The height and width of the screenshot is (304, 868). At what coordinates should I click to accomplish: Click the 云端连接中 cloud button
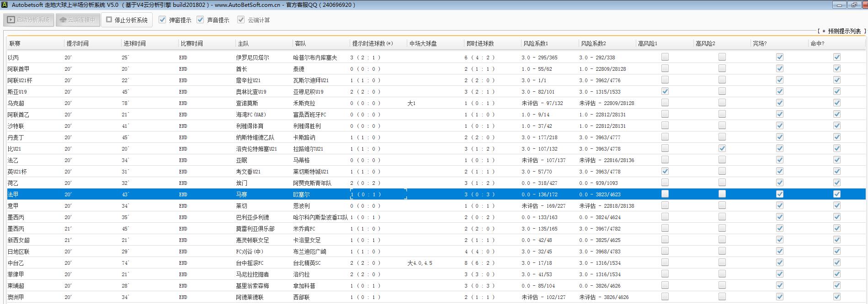(78, 20)
